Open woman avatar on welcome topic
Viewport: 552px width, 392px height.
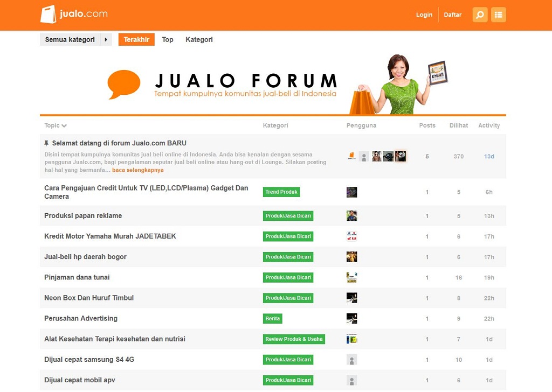point(376,156)
